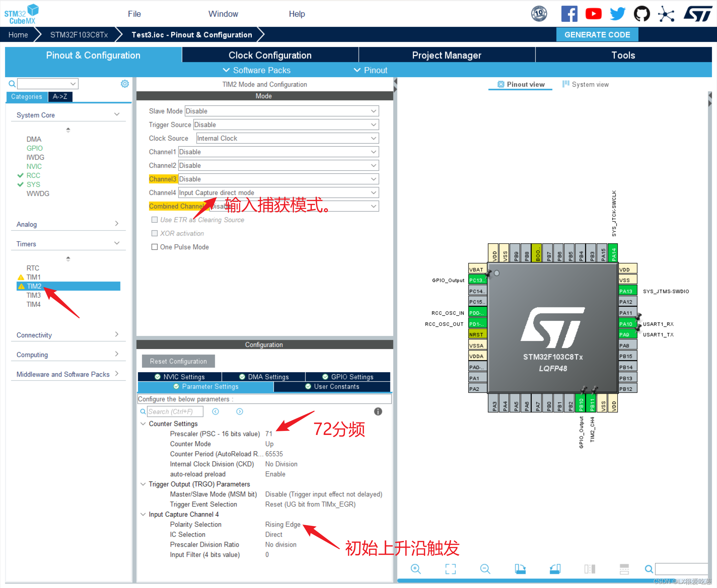
Task: Click the parameter Search (Ctrl+F) field
Action: [x=175, y=411]
